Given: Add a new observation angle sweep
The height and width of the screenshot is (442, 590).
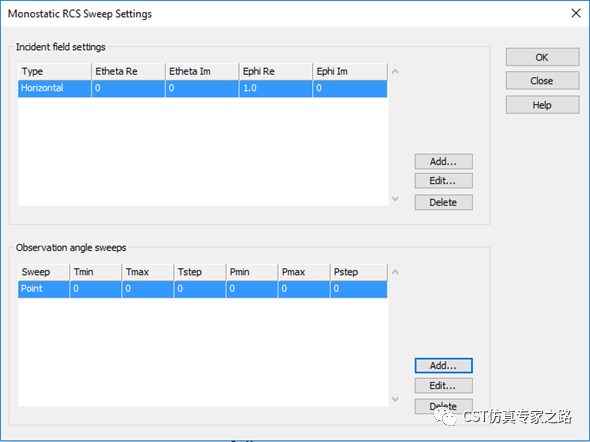Looking at the screenshot, I should point(444,366).
